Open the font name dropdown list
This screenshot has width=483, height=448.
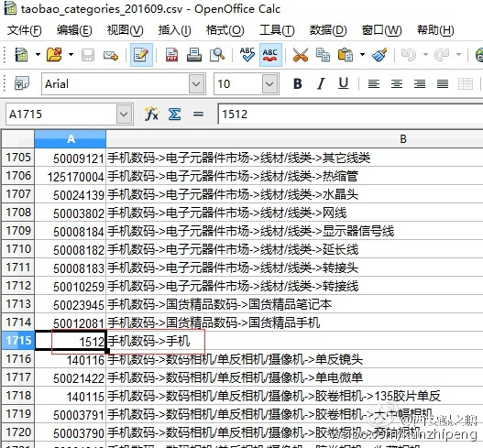pos(197,83)
